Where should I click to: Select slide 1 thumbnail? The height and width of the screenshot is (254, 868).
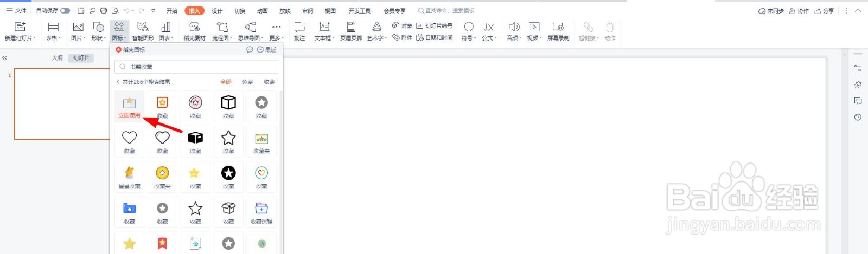[62, 104]
